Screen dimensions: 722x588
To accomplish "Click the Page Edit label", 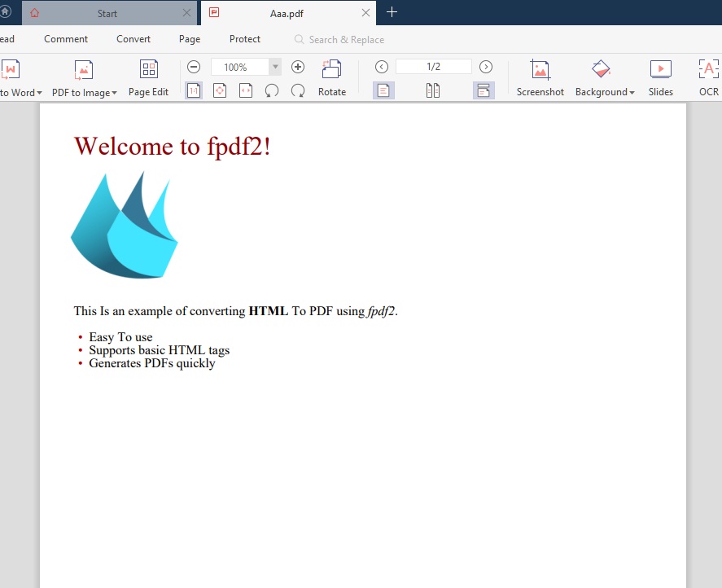I will click(149, 92).
